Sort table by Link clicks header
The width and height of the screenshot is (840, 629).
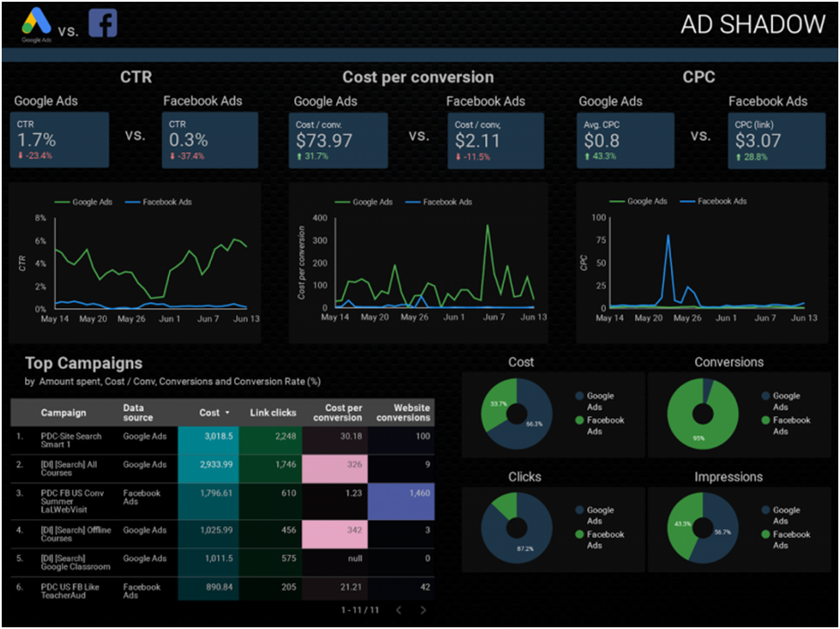(x=273, y=413)
